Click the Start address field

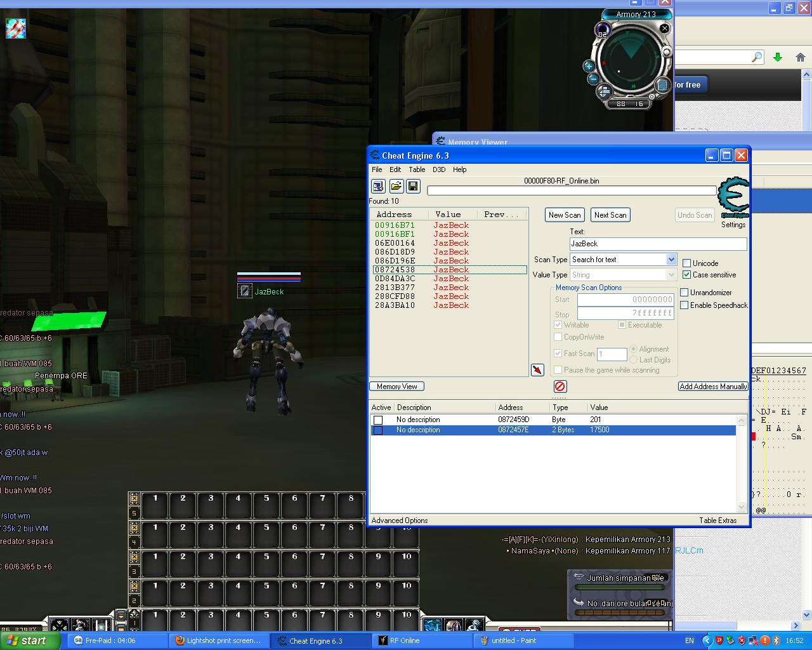[x=625, y=300]
